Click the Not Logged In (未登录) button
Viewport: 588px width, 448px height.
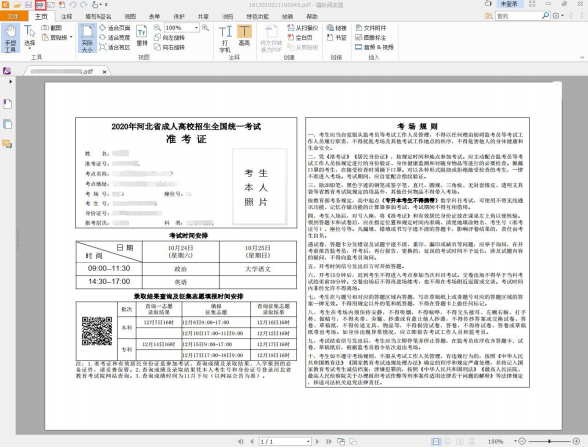[x=509, y=4]
